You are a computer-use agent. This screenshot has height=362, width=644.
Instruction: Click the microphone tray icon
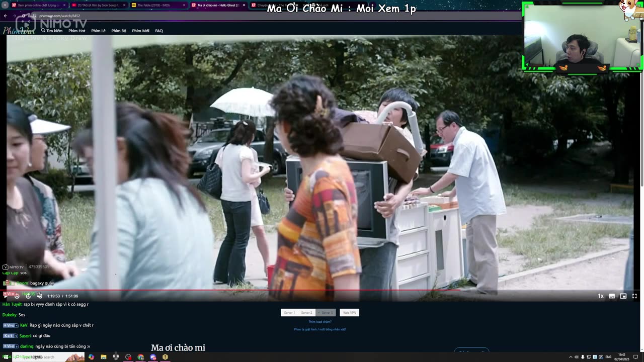coord(583,357)
